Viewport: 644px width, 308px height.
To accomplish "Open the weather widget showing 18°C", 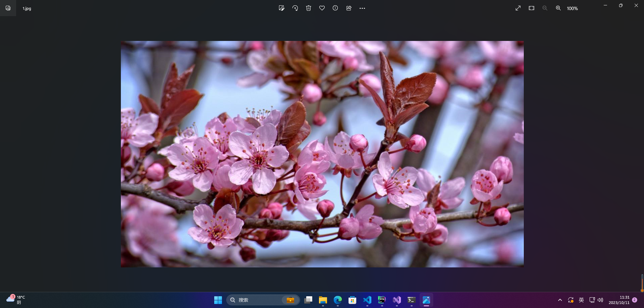I will click(x=16, y=300).
